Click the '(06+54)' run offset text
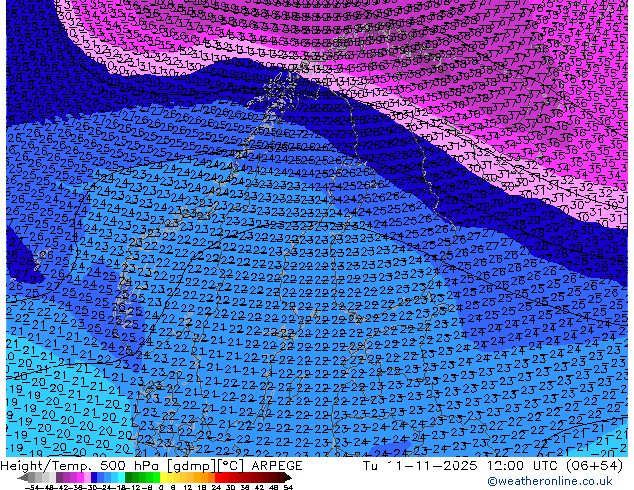Screen dimensions: 634x490 coord(594,466)
